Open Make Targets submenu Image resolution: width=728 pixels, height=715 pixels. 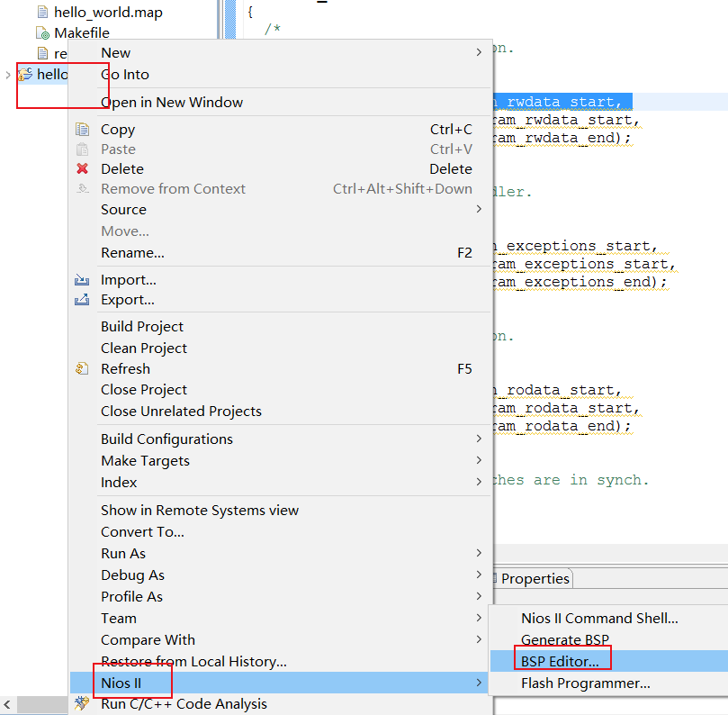[281, 461]
